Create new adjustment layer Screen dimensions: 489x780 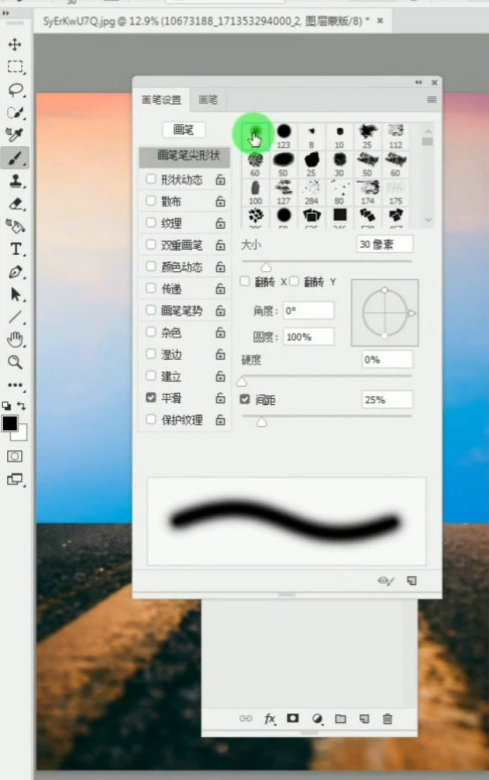(317, 719)
